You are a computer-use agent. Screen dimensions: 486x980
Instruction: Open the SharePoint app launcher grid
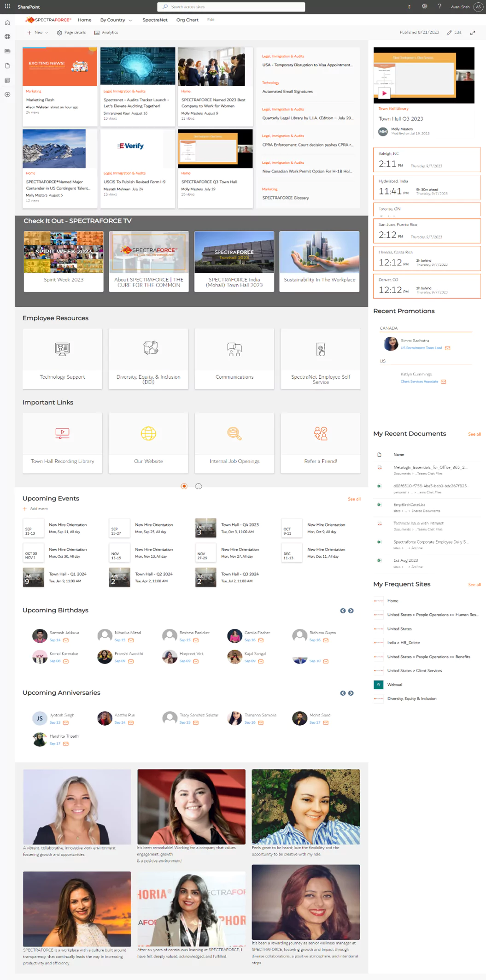coord(7,6)
